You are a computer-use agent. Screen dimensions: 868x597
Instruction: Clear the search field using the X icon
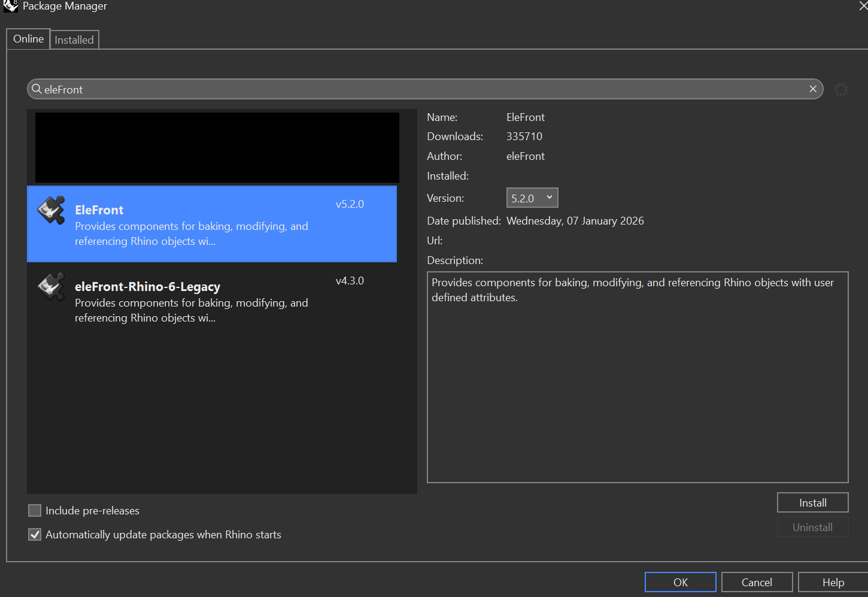(x=813, y=89)
